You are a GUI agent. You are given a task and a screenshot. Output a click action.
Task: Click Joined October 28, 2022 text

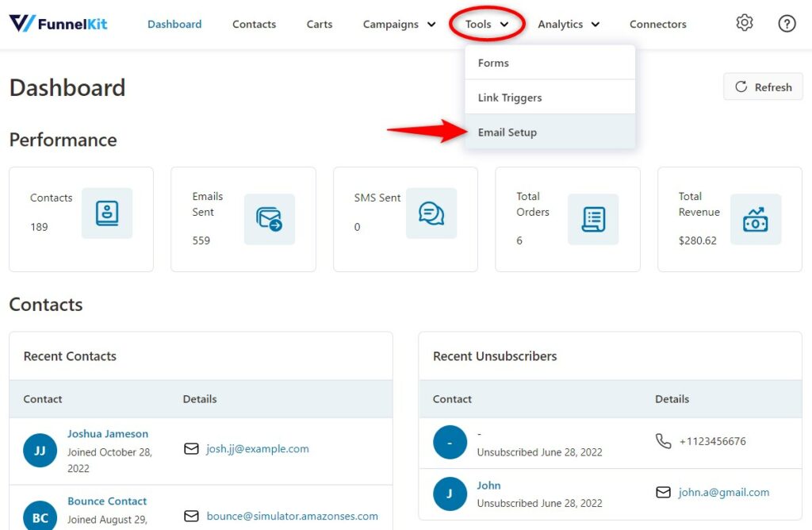click(x=109, y=460)
